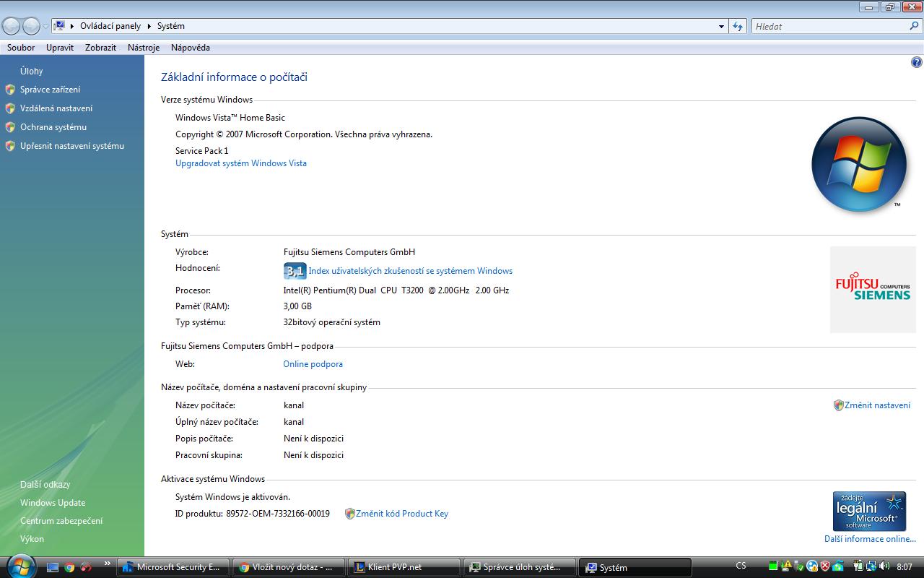
Task: Click the network connection tray icon
Action: coord(871,566)
